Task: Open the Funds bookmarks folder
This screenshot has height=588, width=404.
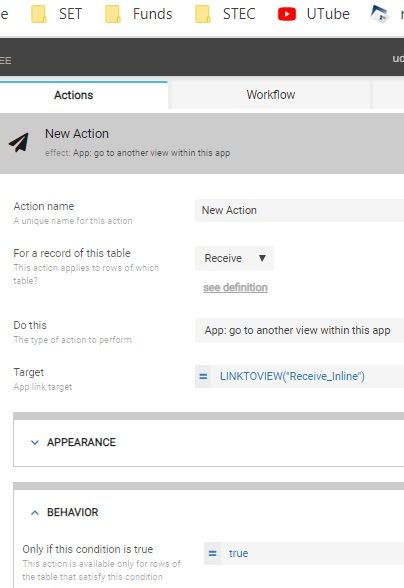Action: pyautogui.click(x=138, y=14)
